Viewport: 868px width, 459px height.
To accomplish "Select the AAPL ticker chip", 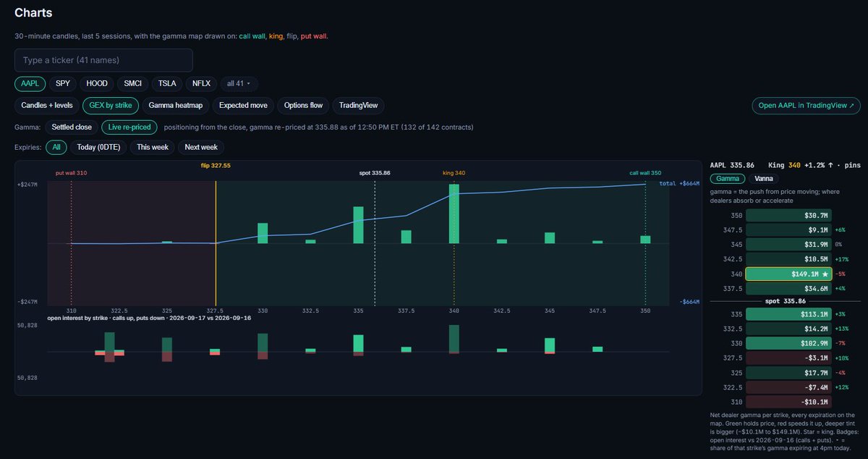I will [30, 83].
